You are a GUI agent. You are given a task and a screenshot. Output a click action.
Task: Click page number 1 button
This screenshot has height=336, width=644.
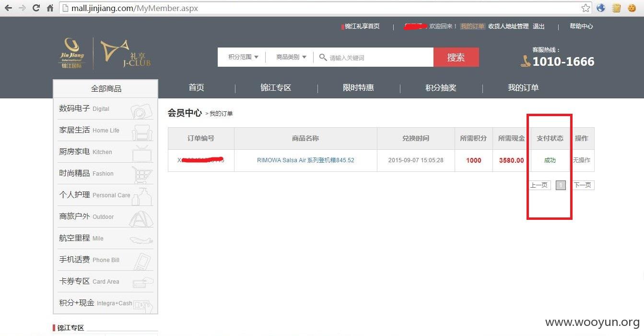coord(561,185)
